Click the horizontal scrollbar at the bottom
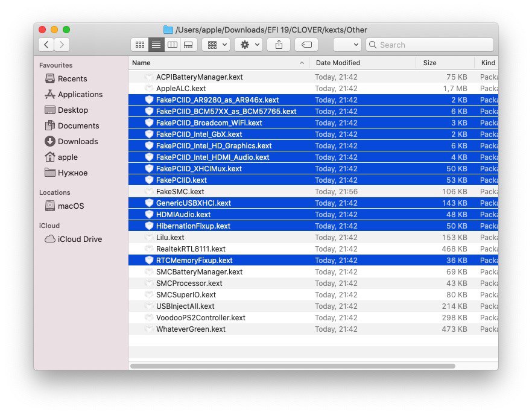The width and height of the screenshot is (532, 415). [293, 366]
